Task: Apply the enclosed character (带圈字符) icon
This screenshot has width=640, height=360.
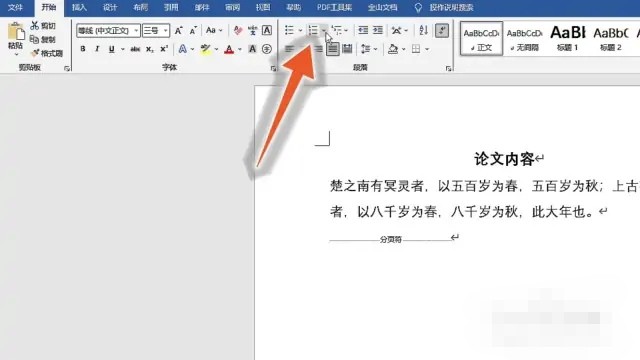Action: pos(267,49)
